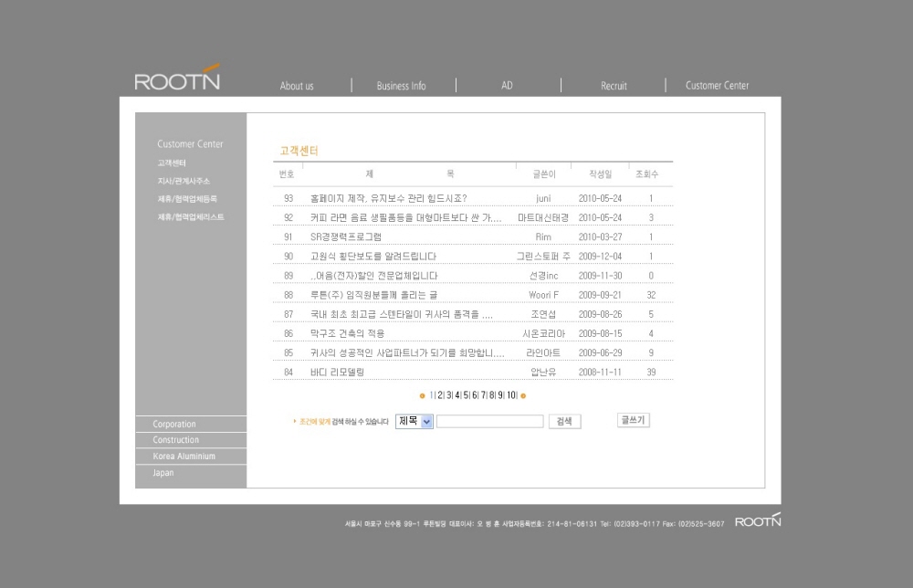The image size is (913, 588).
Task: Open Korea Aluminium in the sidebar
Action: coord(184,456)
